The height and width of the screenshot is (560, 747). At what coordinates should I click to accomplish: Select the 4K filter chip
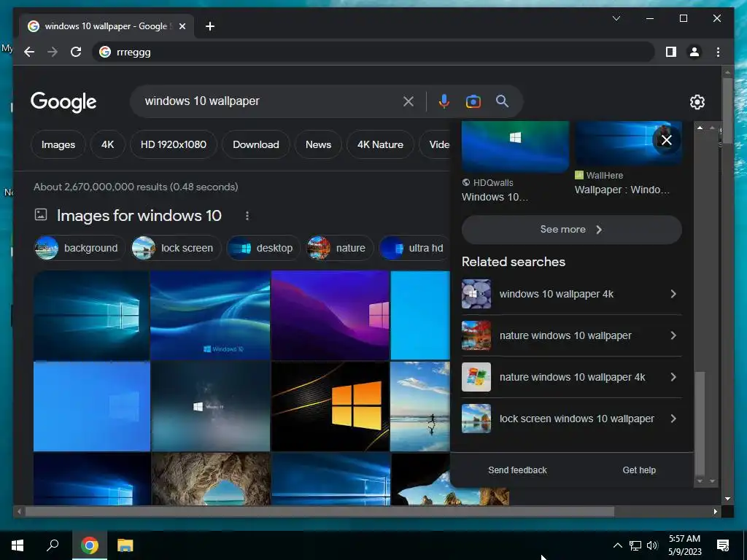tap(108, 144)
